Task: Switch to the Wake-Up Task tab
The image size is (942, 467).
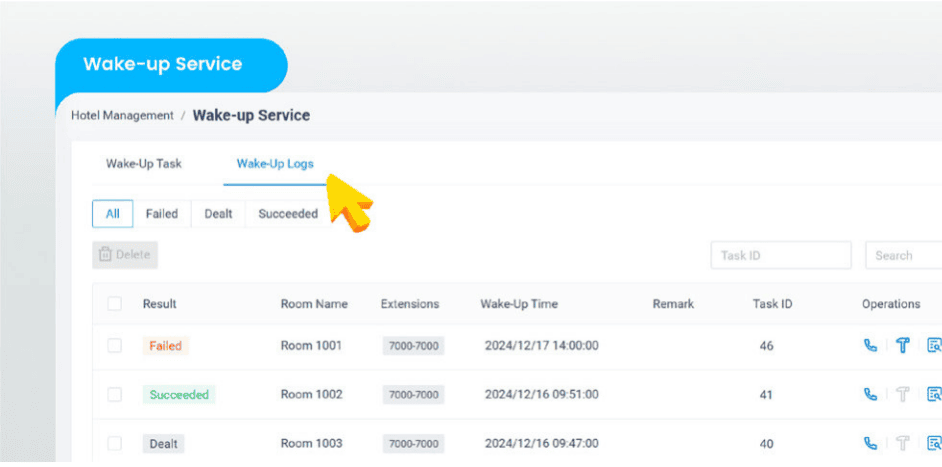Action: point(144,164)
